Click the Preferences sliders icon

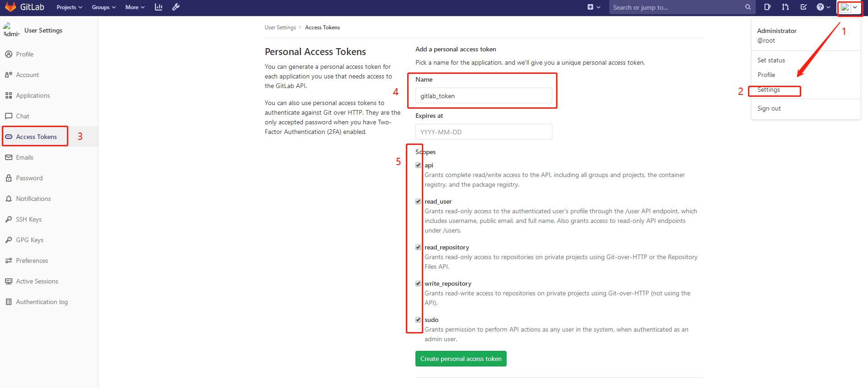click(8, 261)
